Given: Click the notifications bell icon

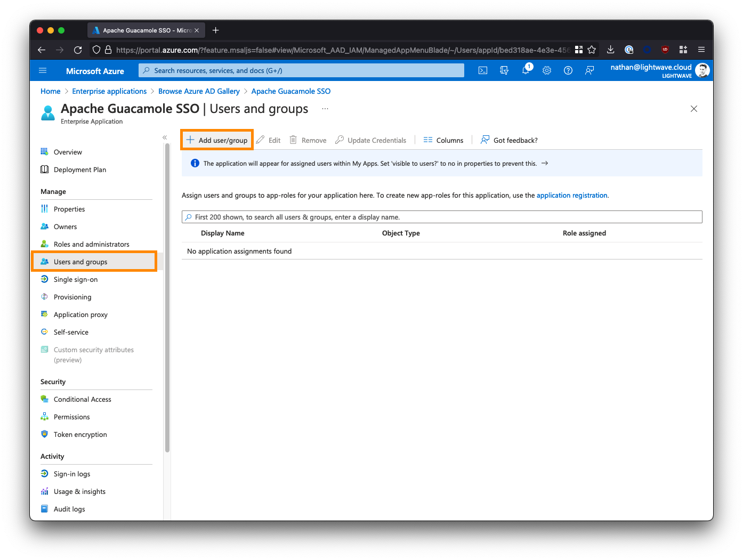Looking at the screenshot, I should pyautogui.click(x=526, y=70).
